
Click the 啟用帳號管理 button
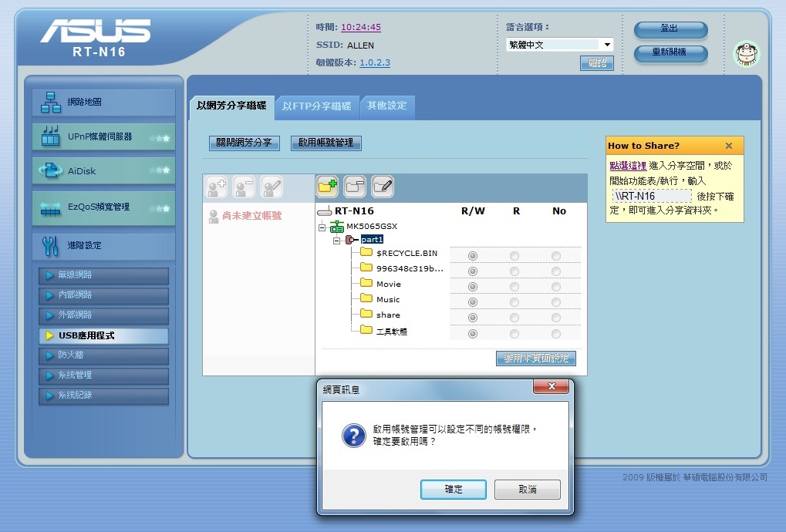[x=326, y=143]
